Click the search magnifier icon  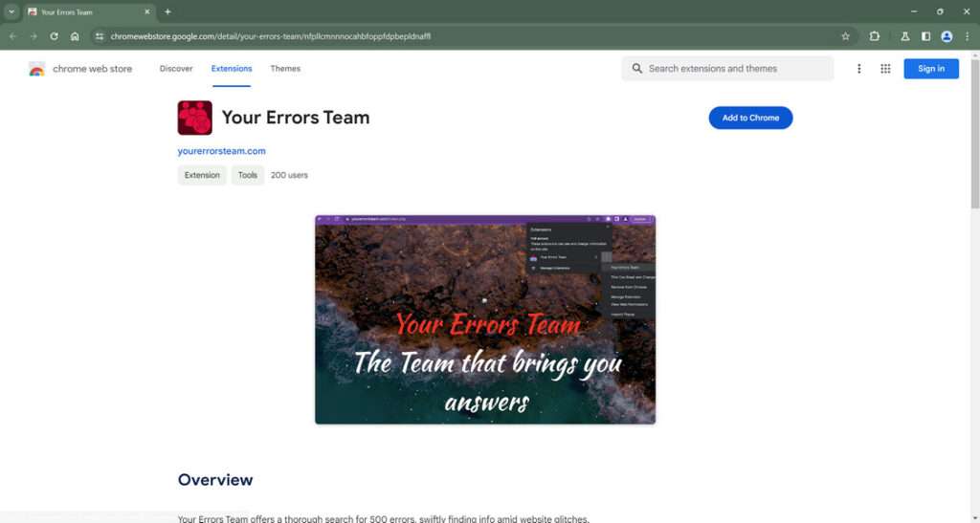point(636,69)
